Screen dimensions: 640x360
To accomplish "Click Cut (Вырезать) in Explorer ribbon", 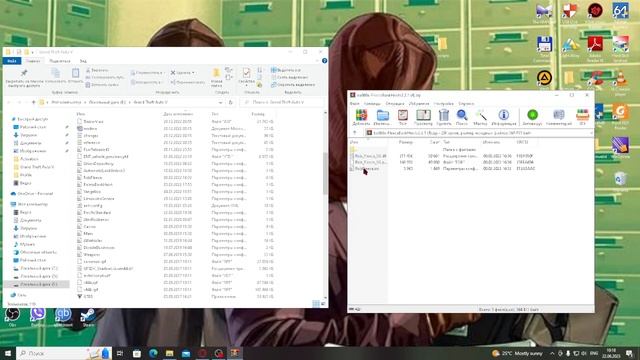I will 97,70.
